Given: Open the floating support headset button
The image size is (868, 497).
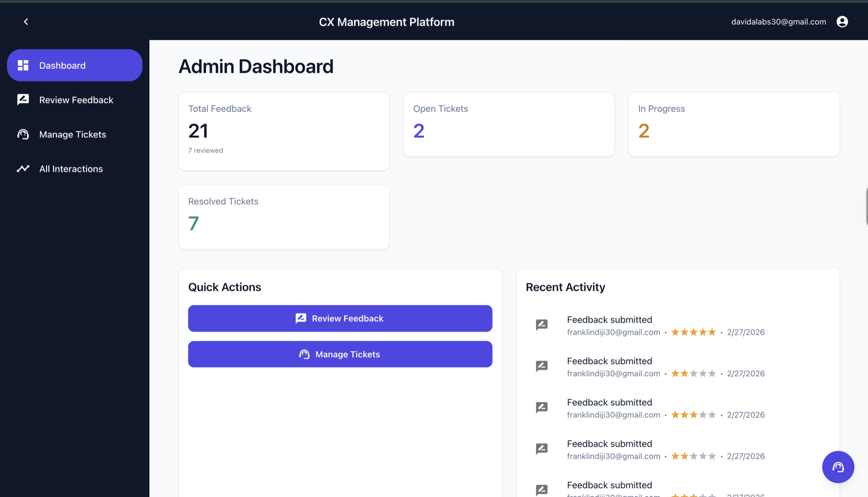Looking at the screenshot, I should click(838, 467).
